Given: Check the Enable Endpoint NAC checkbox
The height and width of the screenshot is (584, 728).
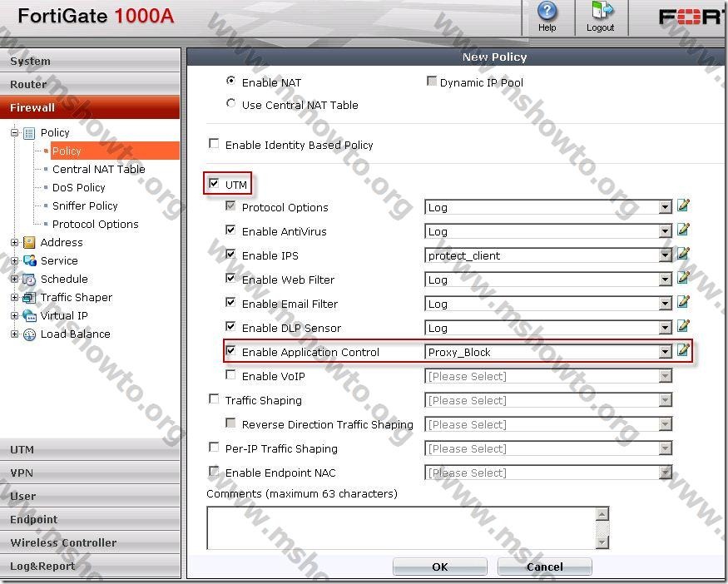Looking at the screenshot, I should [214, 471].
